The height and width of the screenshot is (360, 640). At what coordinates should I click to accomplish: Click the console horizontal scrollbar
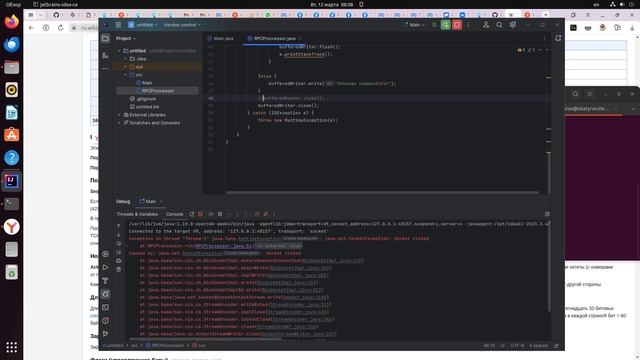pyautogui.click(x=205, y=339)
